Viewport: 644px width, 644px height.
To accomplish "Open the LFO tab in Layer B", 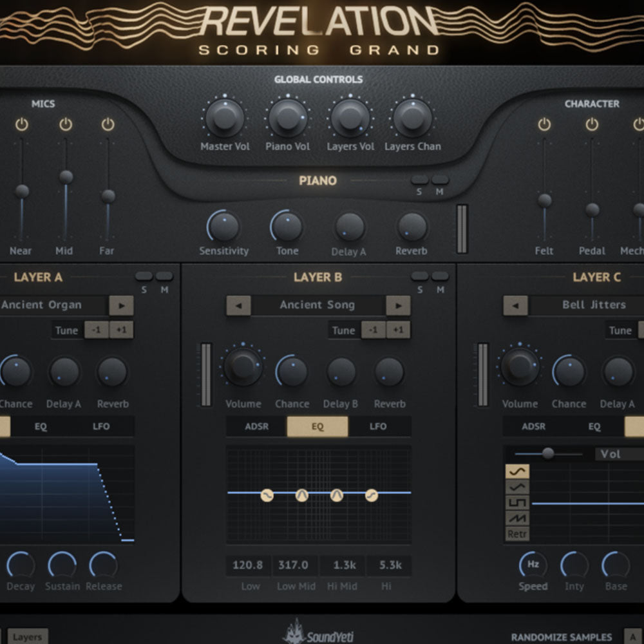I will coord(378,426).
